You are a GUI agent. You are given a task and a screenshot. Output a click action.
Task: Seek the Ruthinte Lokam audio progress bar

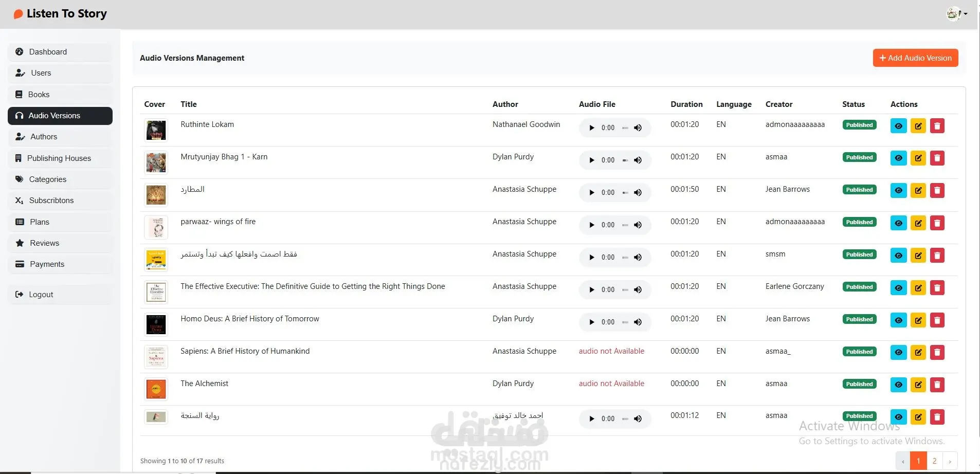click(625, 128)
